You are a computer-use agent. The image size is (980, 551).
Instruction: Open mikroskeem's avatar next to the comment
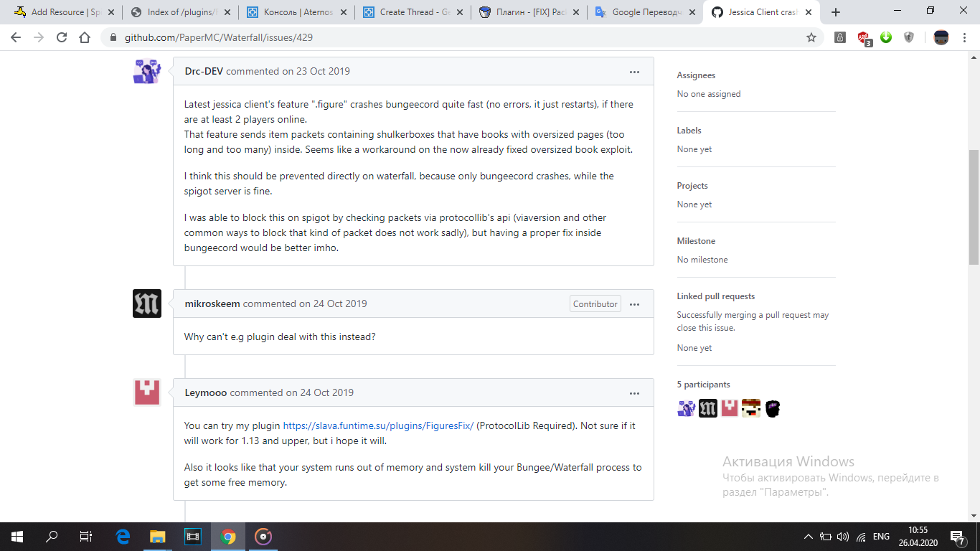[147, 303]
